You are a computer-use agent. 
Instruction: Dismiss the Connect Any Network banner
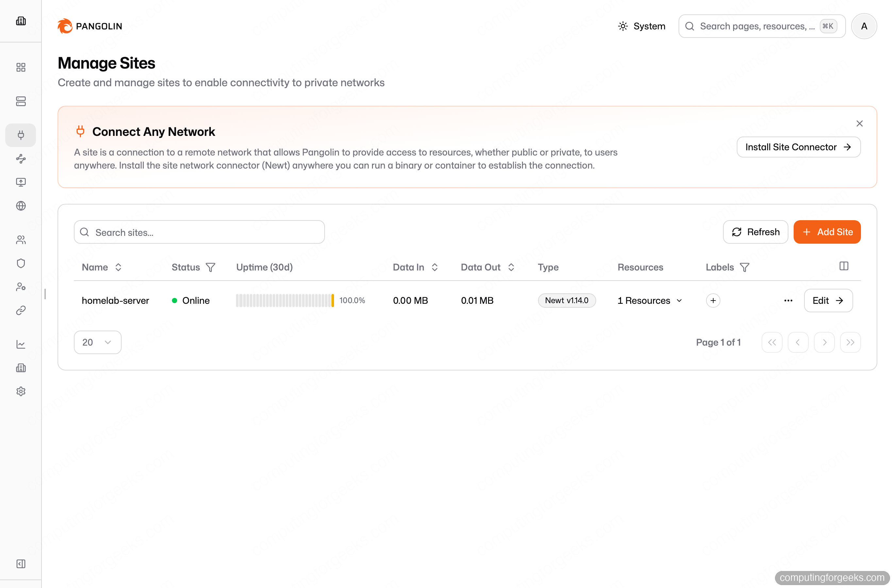(x=859, y=123)
